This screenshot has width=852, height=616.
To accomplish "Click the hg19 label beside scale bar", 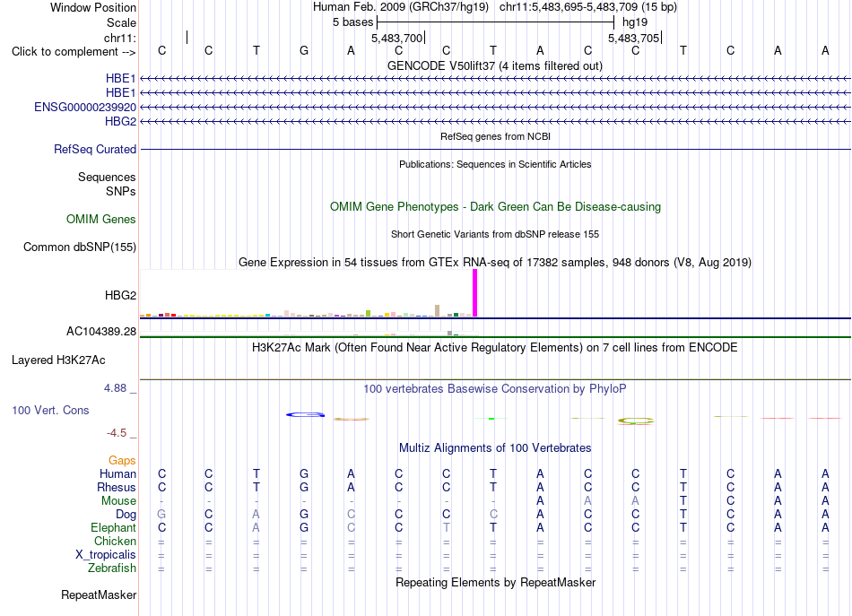I will 635,22.
